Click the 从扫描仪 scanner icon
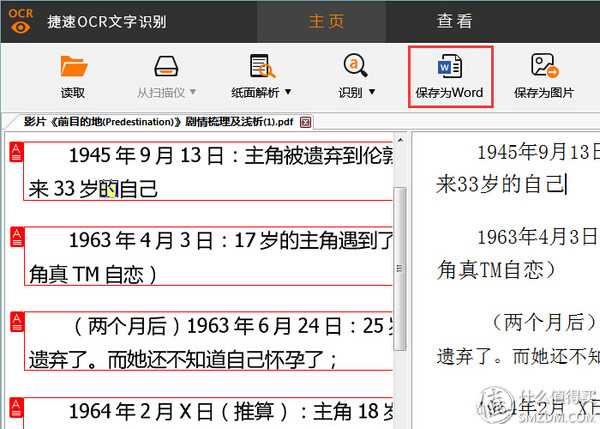This screenshot has height=429, width=600. point(166,66)
